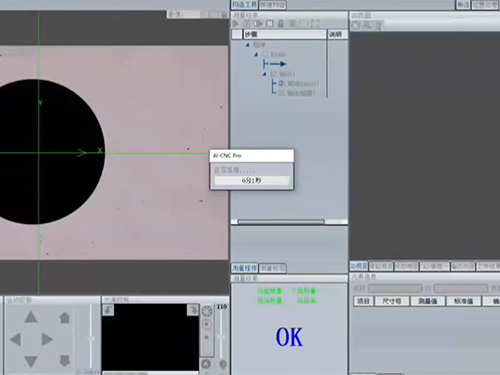This screenshot has height=375, width=500.
Task: Select the MAIN row in program tree
Action: pyautogui.click(x=274, y=54)
